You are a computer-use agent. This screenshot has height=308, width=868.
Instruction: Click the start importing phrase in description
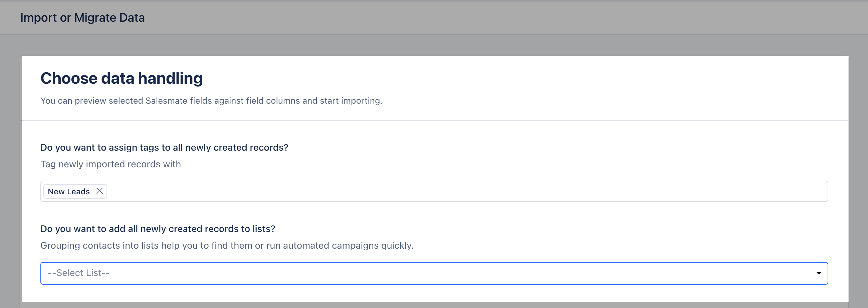point(351,101)
